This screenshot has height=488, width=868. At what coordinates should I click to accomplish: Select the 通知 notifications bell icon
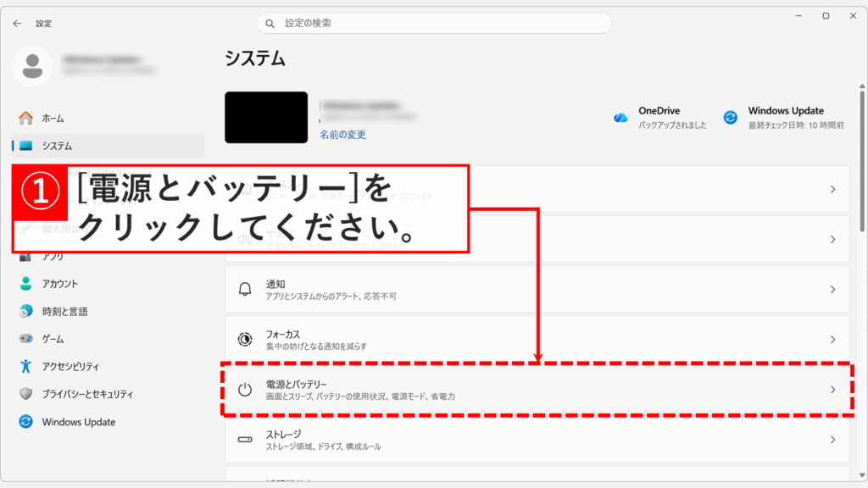click(245, 288)
